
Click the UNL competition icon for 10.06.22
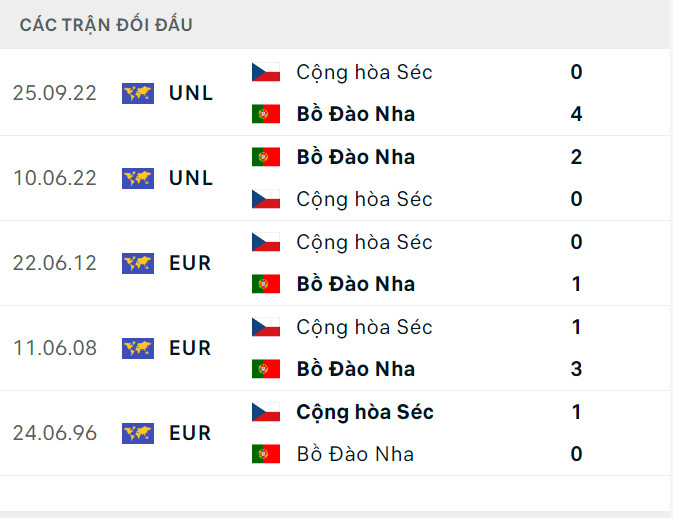point(138,178)
